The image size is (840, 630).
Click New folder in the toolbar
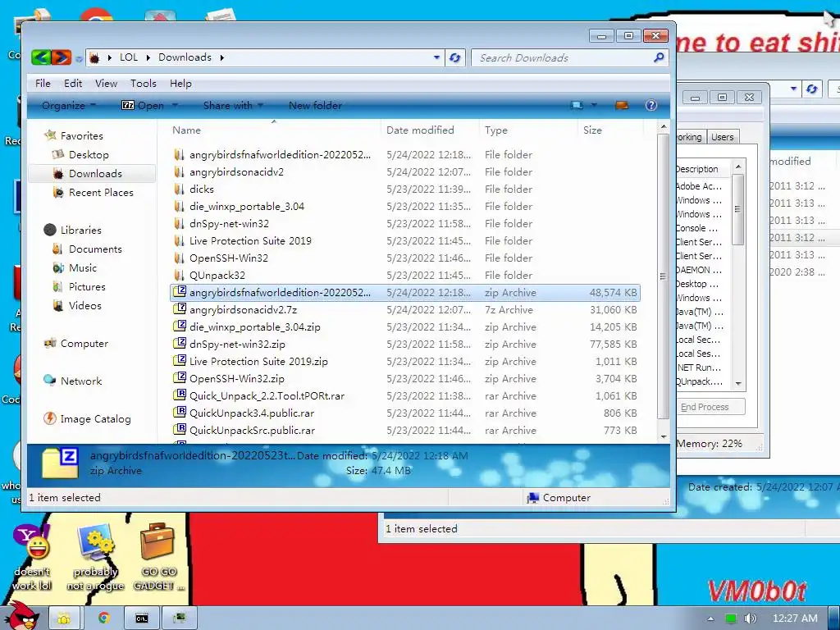[x=315, y=106]
